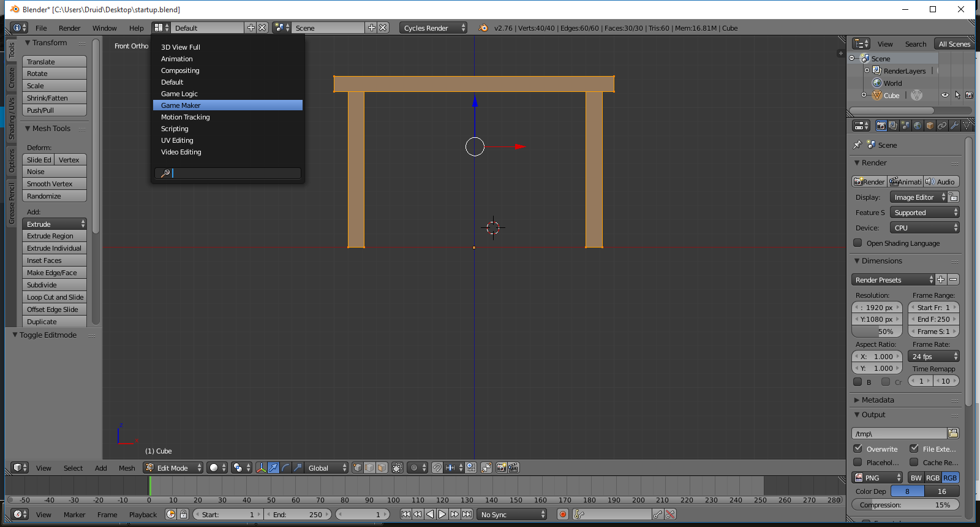980x527 pixels.
Task: Open the Scene properties tab icon
Action: pos(905,126)
